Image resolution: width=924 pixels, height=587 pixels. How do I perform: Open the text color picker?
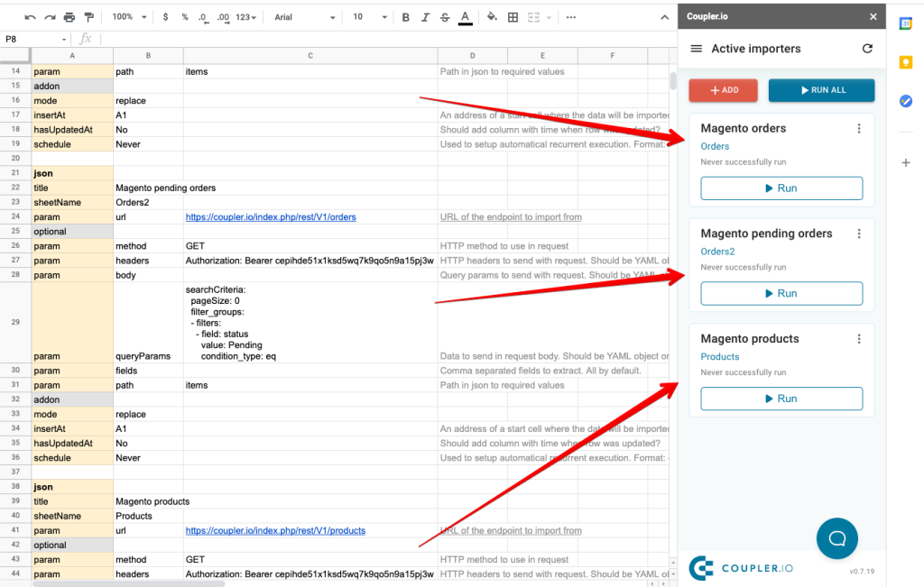[466, 18]
